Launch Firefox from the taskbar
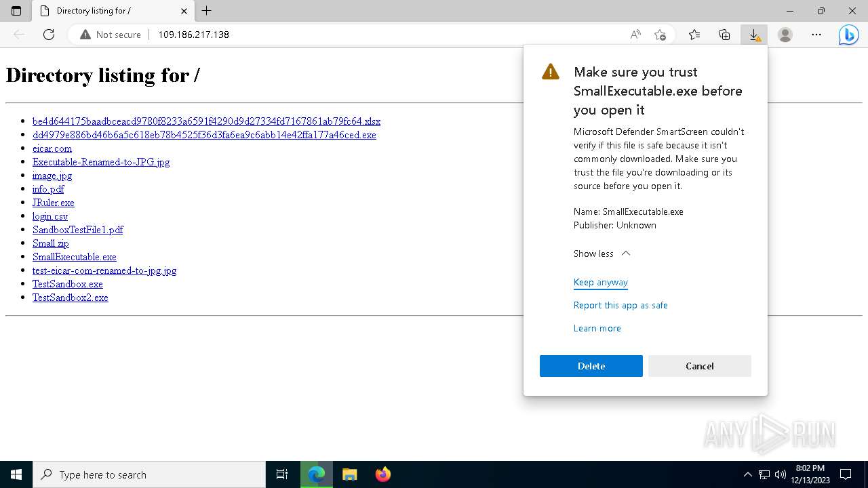This screenshot has width=868, height=488. pos(383,474)
